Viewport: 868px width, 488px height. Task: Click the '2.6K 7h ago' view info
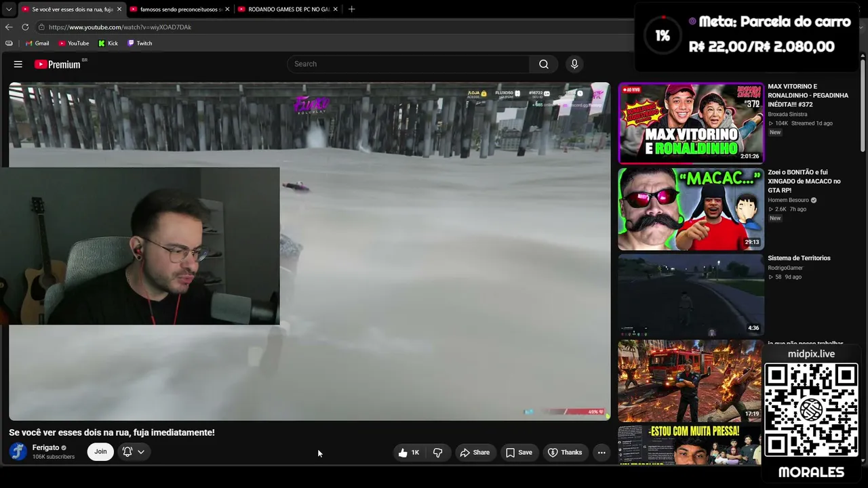(787, 209)
